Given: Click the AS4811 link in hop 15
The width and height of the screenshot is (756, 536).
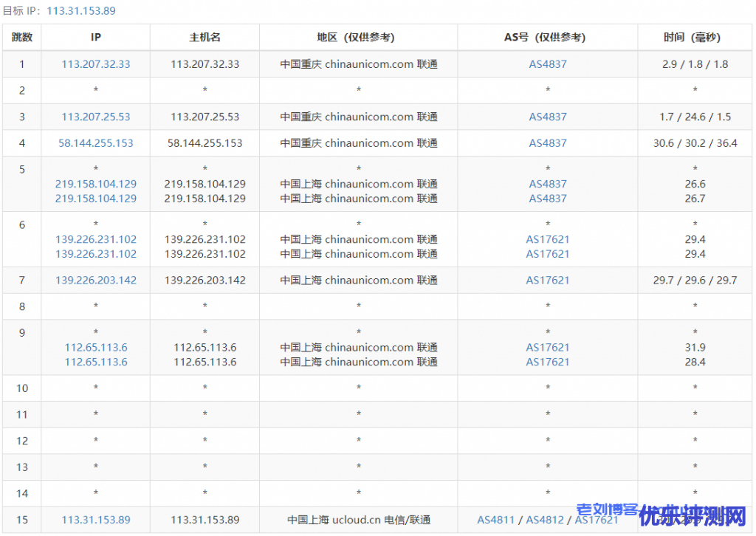Looking at the screenshot, I should pyautogui.click(x=495, y=520).
